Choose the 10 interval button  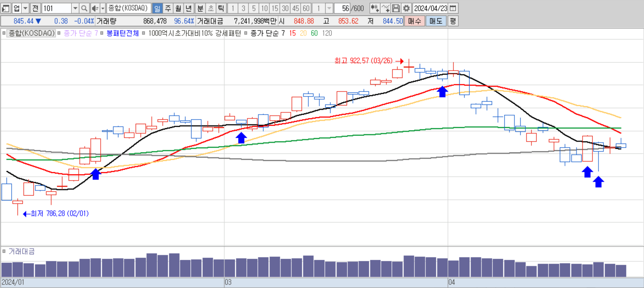[264, 8]
